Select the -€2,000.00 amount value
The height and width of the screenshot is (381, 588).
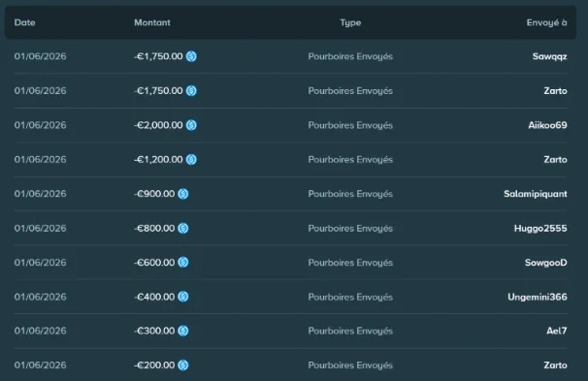point(158,125)
